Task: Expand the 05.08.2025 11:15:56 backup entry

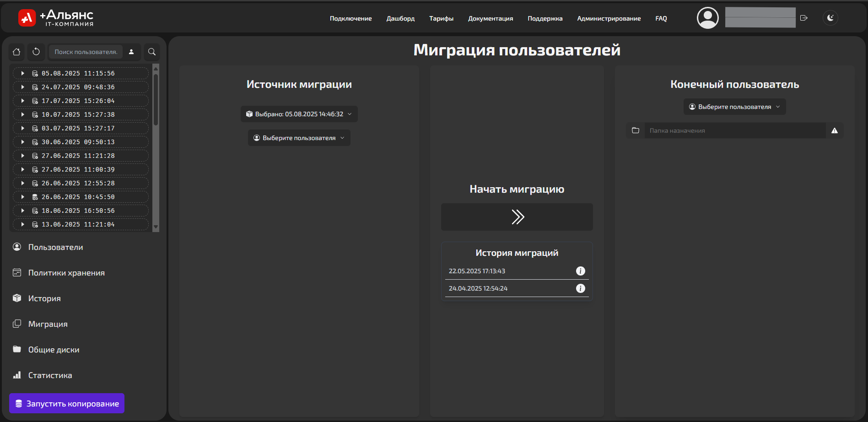Action: (22, 73)
